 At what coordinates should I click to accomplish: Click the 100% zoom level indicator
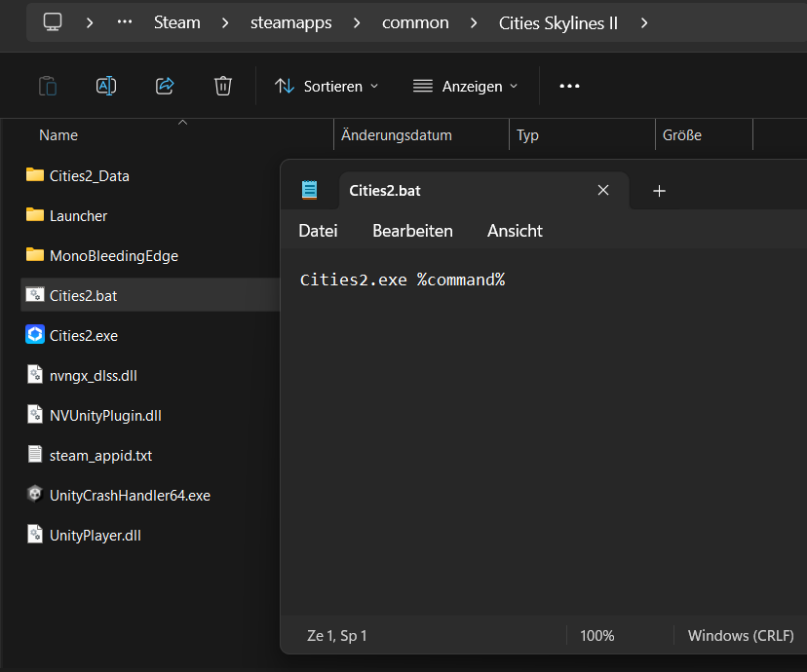pyautogui.click(x=596, y=635)
